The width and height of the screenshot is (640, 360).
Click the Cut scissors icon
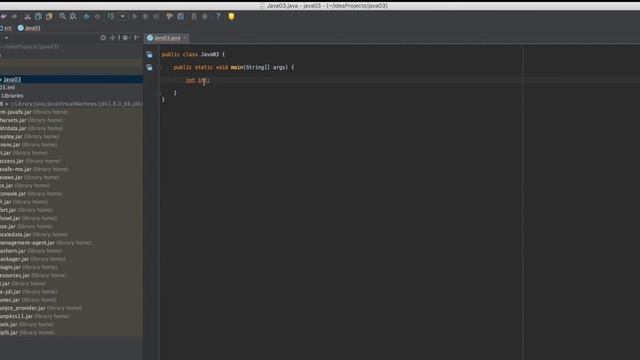(27, 16)
